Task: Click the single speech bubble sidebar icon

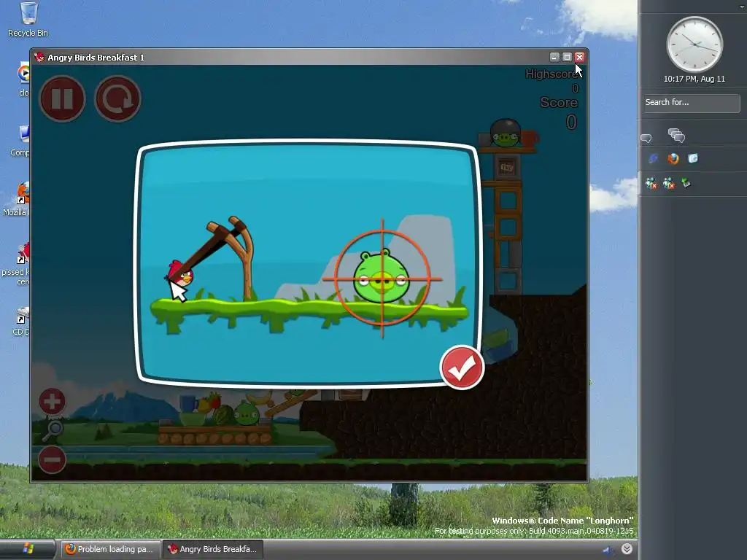Action: pyautogui.click(x=646, y=138)
